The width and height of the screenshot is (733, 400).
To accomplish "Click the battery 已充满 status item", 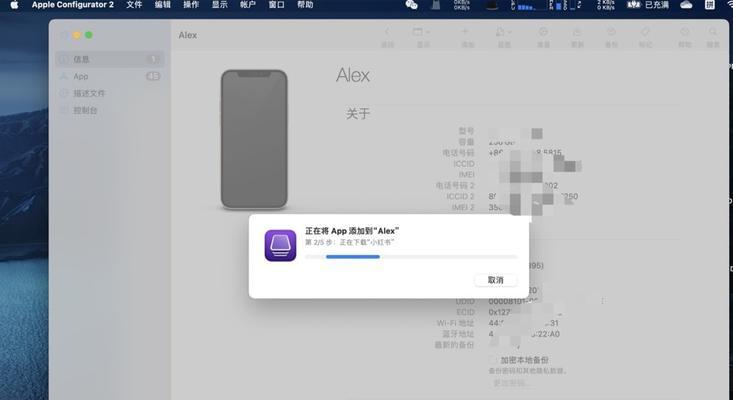I will point(648,5).
